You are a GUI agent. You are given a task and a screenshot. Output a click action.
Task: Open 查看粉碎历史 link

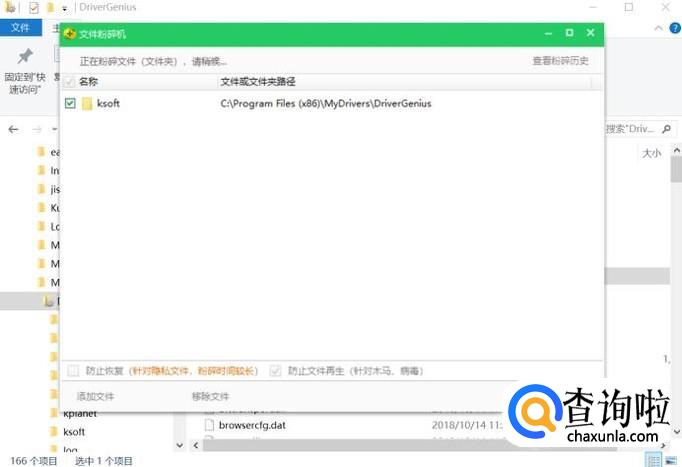click(x=560, y=61)
